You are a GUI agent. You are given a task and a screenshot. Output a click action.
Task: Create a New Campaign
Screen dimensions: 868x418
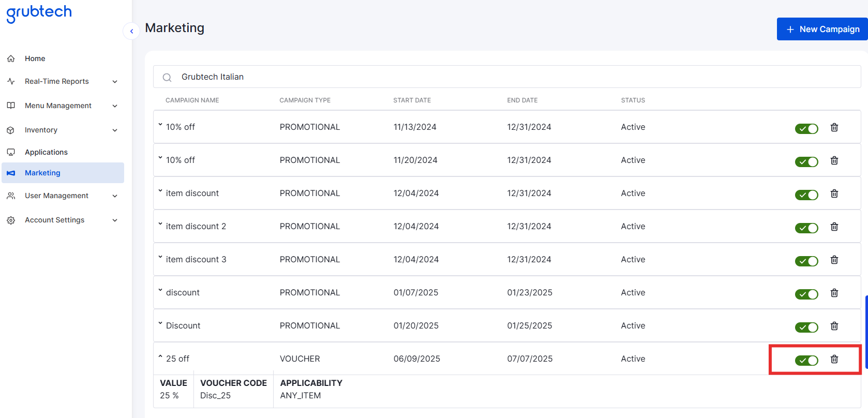point(822,29)
